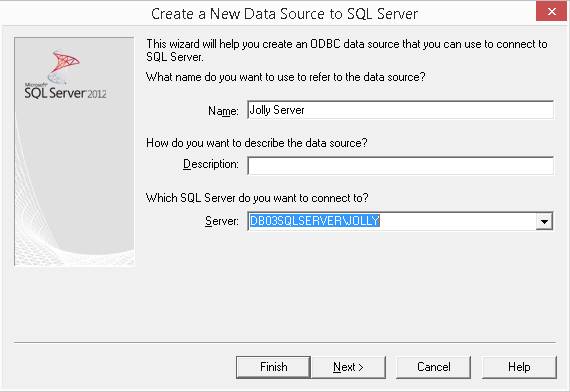Focus the empty Description field
This screenshot has width=570, height=392.
(x=400, y=165)
